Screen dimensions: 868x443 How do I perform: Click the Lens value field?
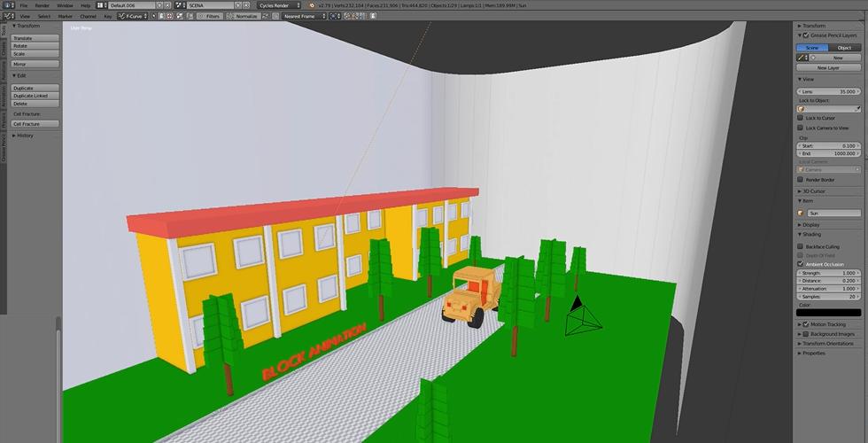click(828, 91)
